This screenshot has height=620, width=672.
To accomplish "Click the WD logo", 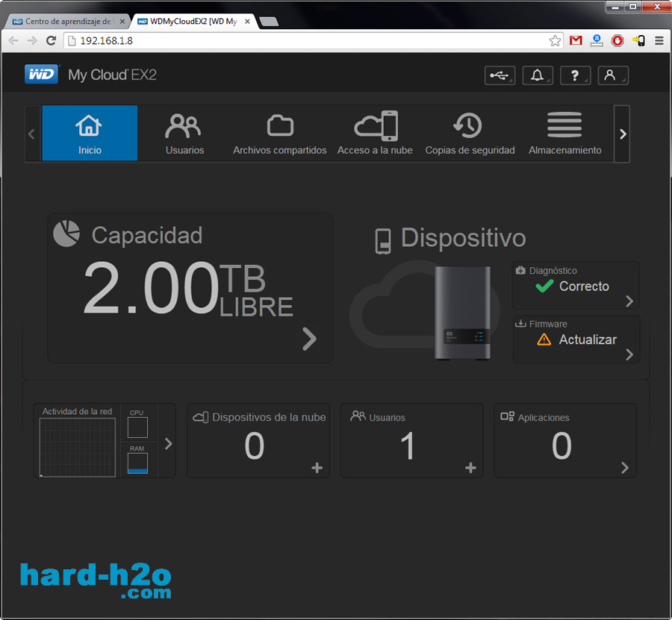I will coord(41,74).
